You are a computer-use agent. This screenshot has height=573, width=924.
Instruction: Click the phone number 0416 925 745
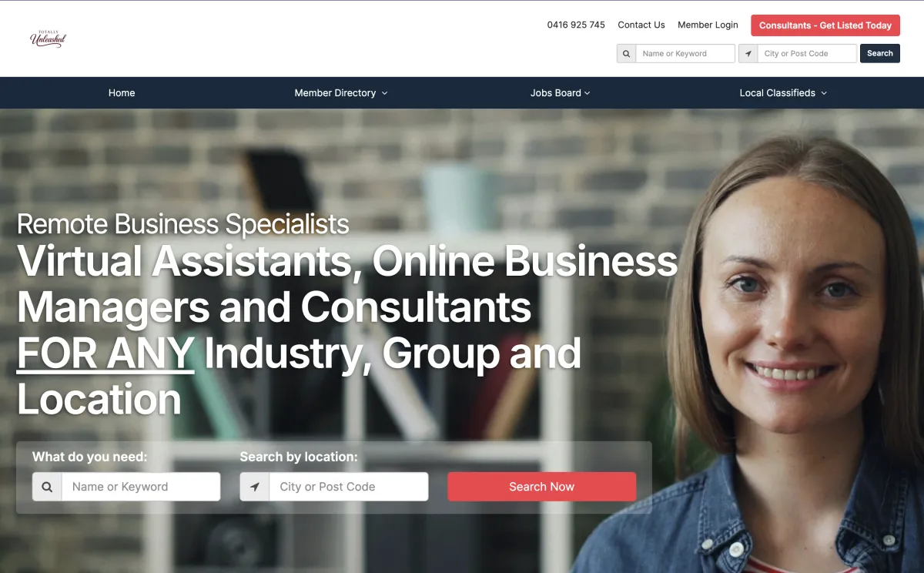pyautogui.click(x=576, y=25)
